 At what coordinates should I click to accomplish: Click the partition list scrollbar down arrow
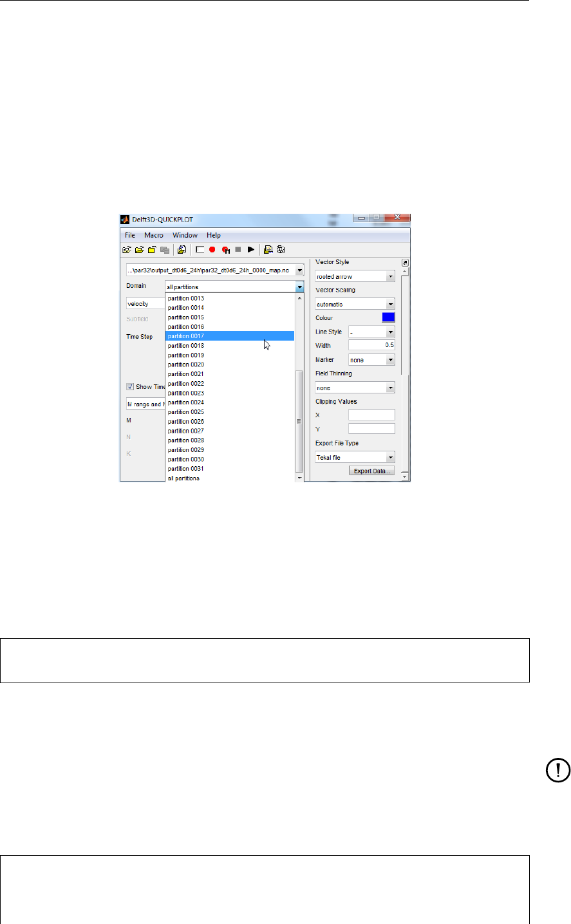(299, 478)
